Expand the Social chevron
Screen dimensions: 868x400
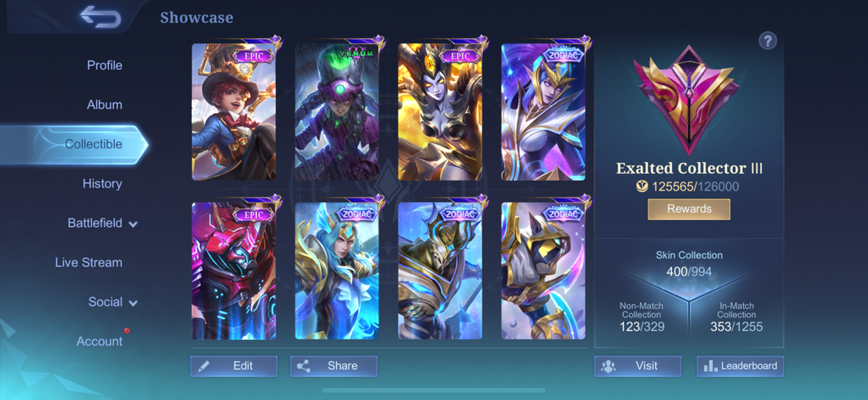click(x=133, y=303)
